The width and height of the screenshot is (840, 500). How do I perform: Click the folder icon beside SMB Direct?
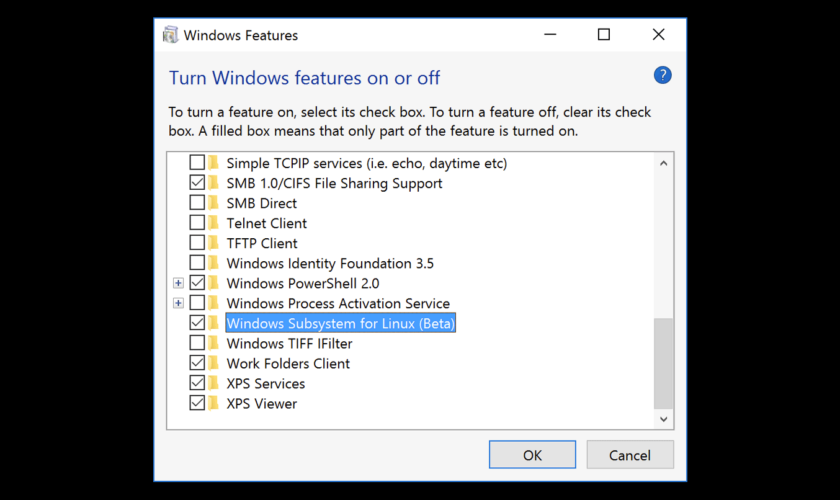click(213, 203)
